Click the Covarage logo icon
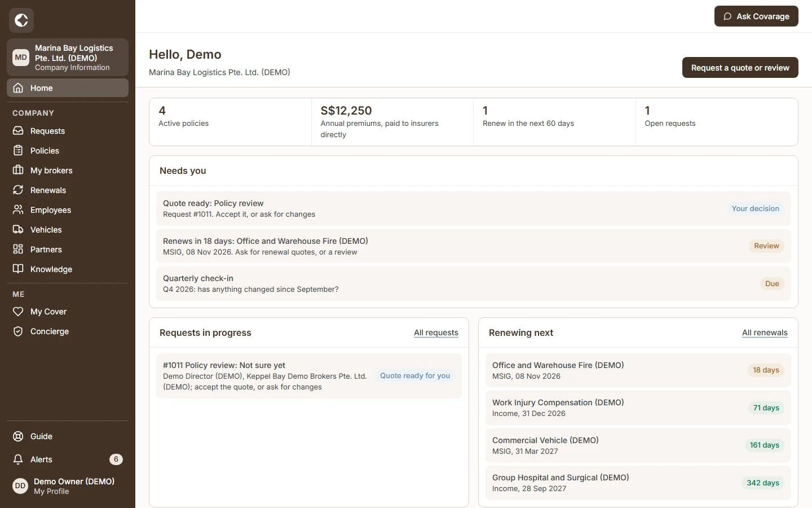Viewport: 812px width, 508px height. (x=21, y=20)
